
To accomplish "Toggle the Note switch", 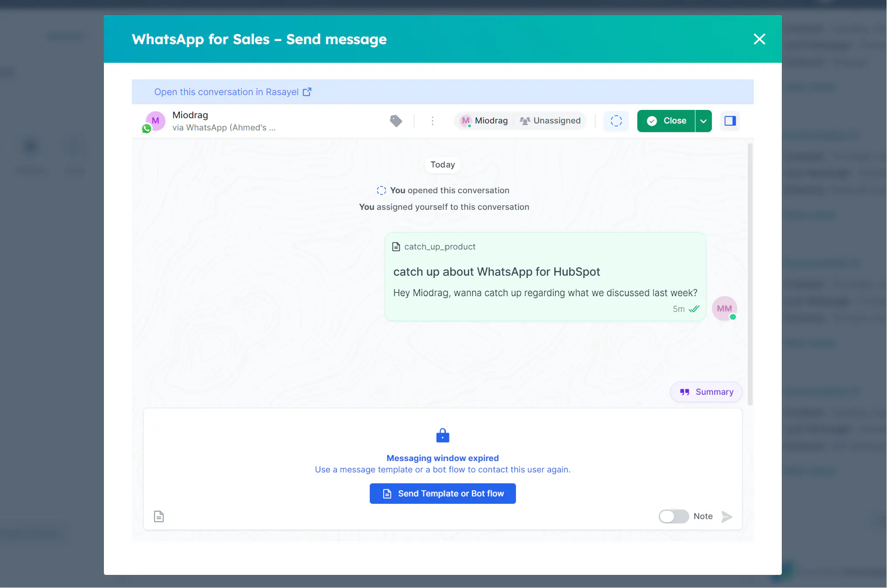I will coord(674,516).
